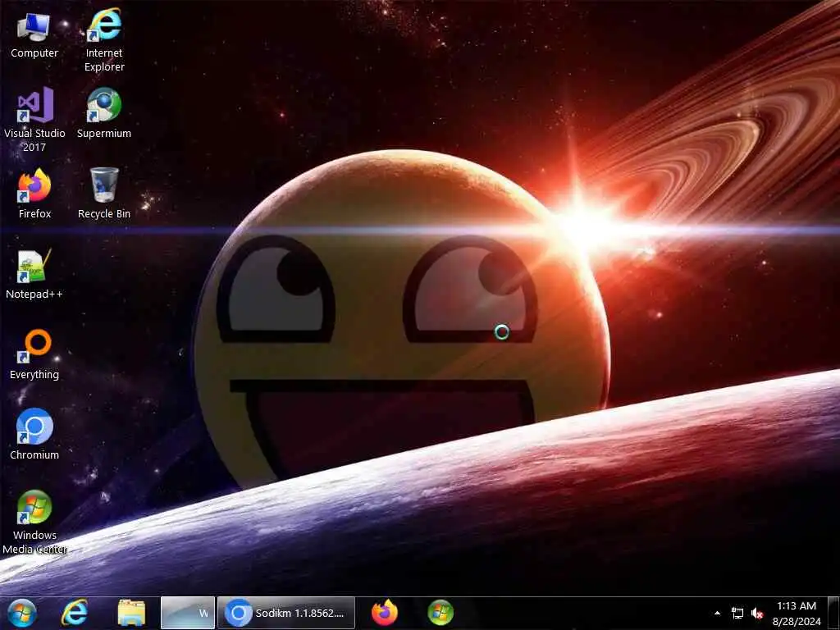
Task: Select the Visual Studio 2017 shortcut
Action: click(34, 120)
